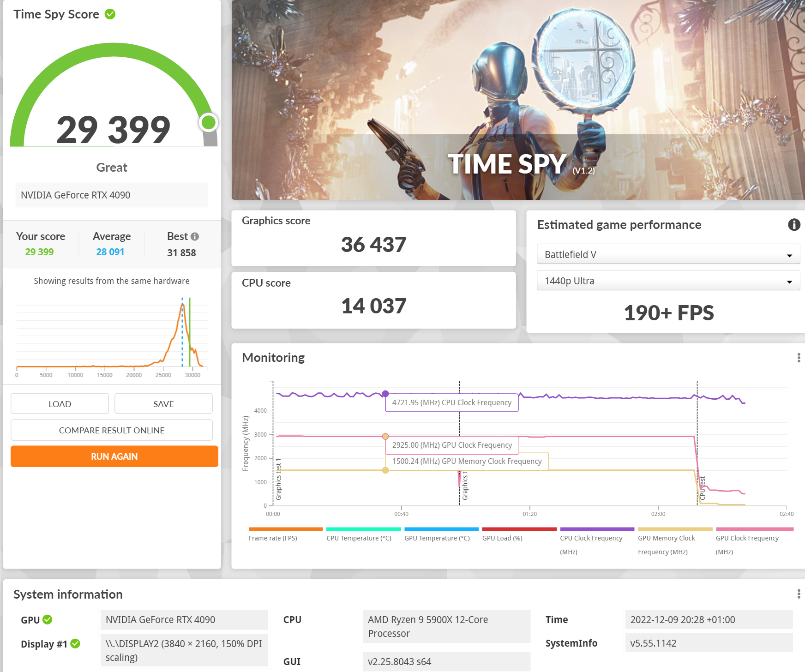Click the pink GPU clock data point

(385, 436)
